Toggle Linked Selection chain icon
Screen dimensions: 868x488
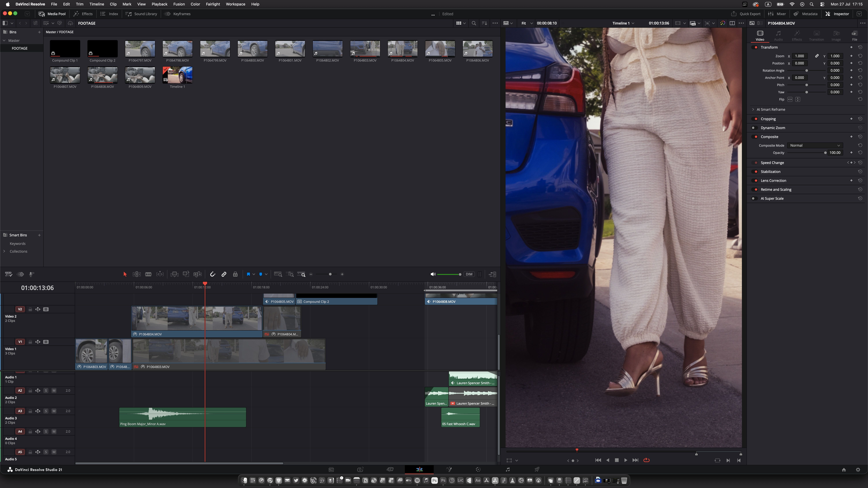224,274
